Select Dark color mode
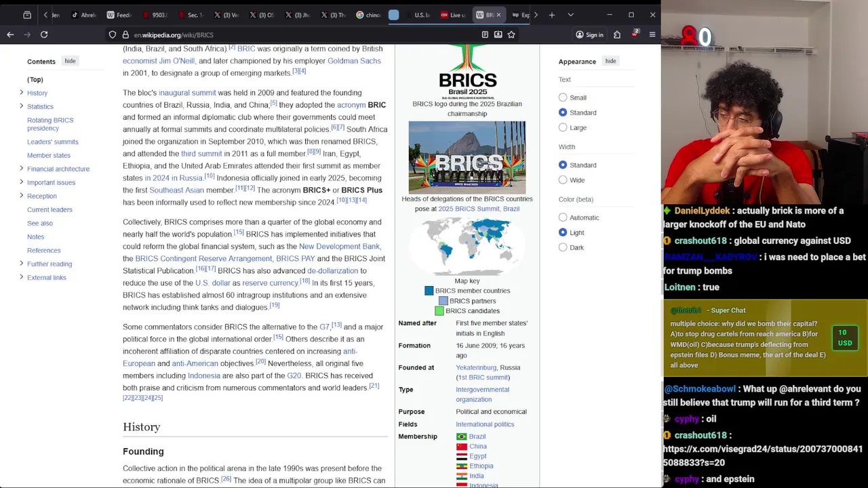This screenshot has height=488, width=868. point(563,247)
